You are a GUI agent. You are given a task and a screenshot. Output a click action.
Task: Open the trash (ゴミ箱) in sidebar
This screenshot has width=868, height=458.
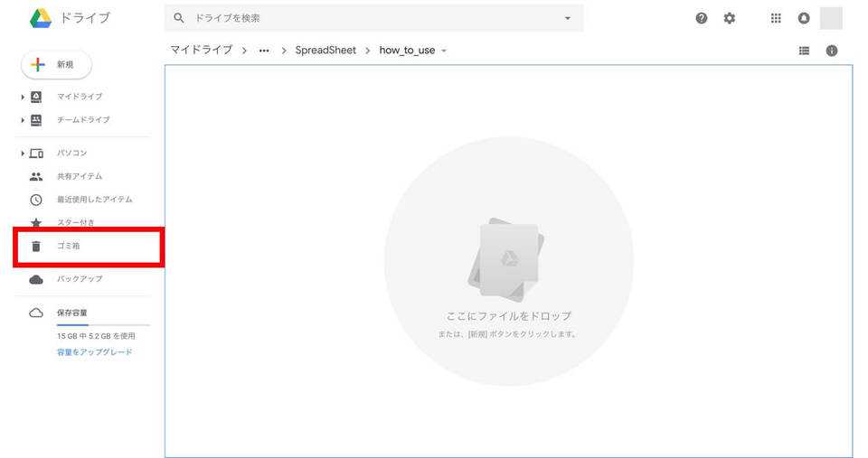click(x=69, y=246)
